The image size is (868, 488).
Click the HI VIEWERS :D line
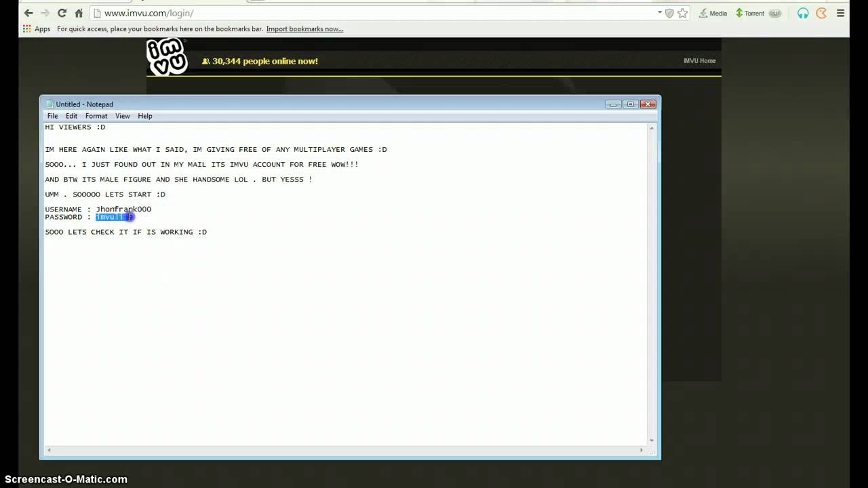[75, 127]
